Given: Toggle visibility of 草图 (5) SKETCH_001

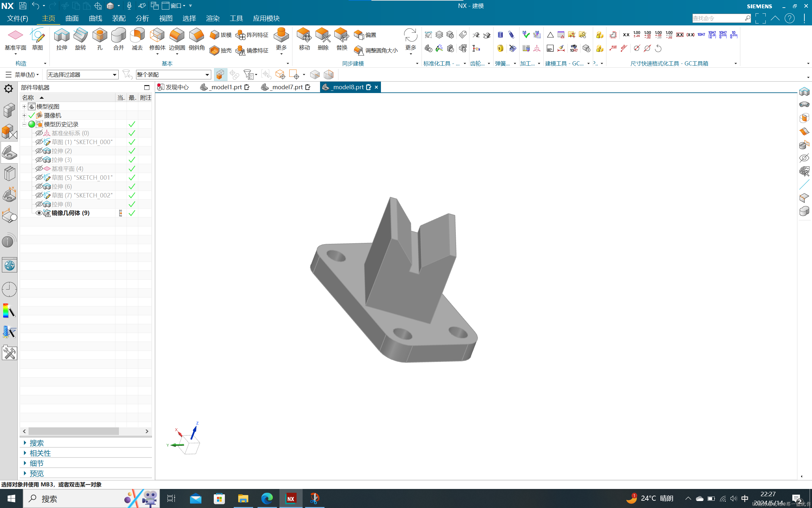Looking at the screenshot, I should (x=39, y=177).
